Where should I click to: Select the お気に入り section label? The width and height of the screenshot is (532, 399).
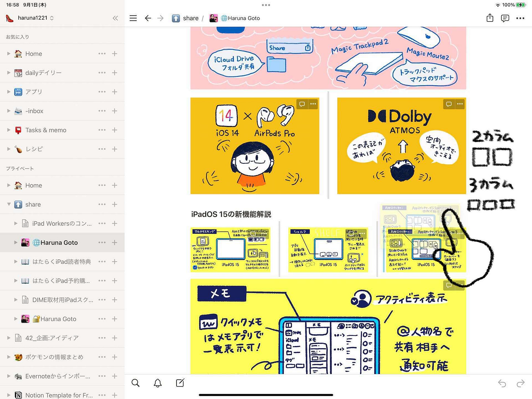[x=17, y=37]
